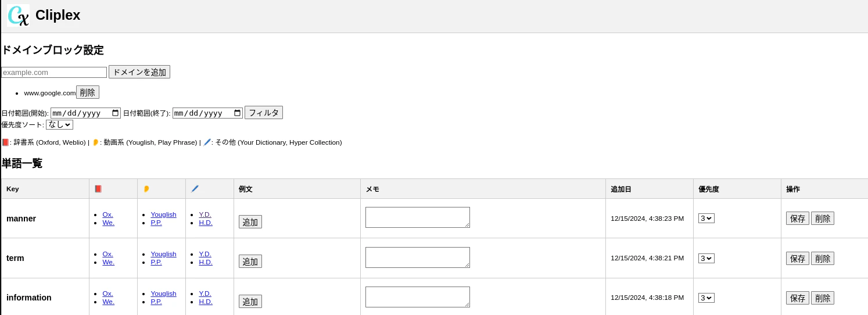Open P.P. link for manner

[x=156, y=223]
